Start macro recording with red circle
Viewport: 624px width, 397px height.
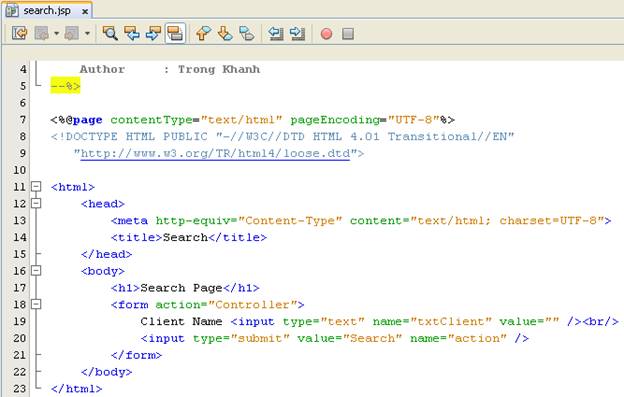coord(326,34)
